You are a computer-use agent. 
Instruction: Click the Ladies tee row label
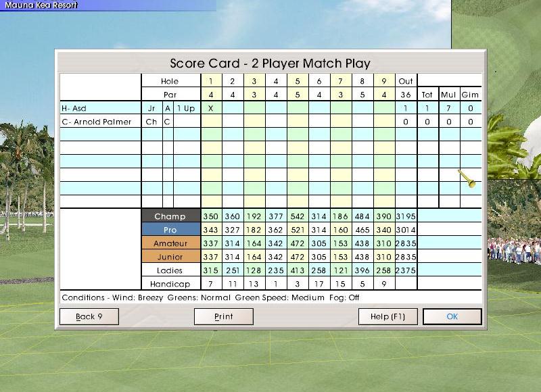[170, 270]
